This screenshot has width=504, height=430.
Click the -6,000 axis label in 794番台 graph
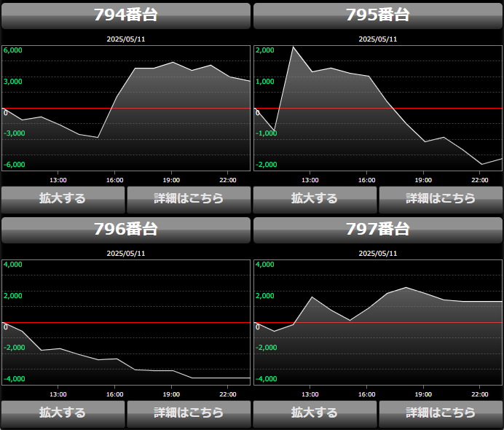[14, 165]
